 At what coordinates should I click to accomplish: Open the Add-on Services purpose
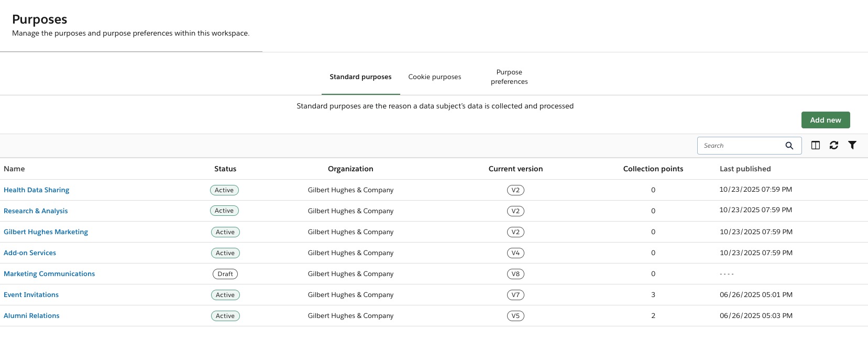(30, 253)
